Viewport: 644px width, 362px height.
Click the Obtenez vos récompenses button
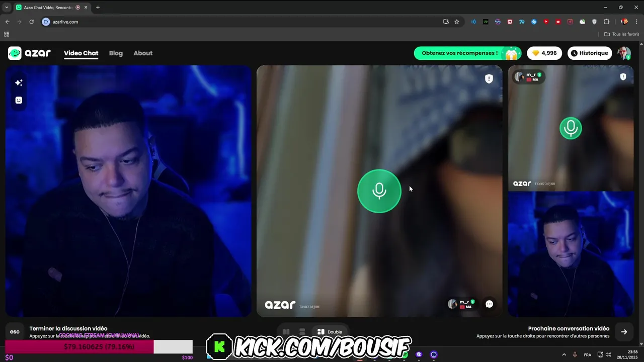pyautogui.click(x=467, y=53)
